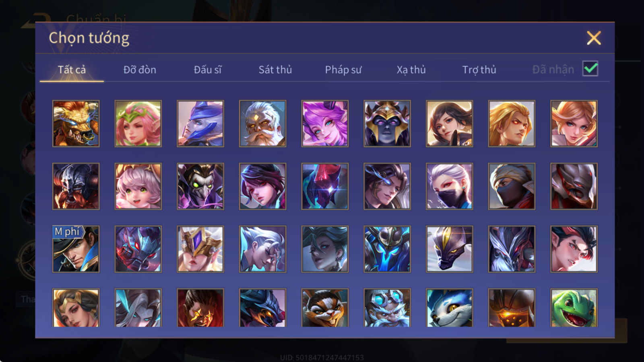644x362 pixels.
Task: Switch to the Đấu sĩ tab
Action: 208,70
